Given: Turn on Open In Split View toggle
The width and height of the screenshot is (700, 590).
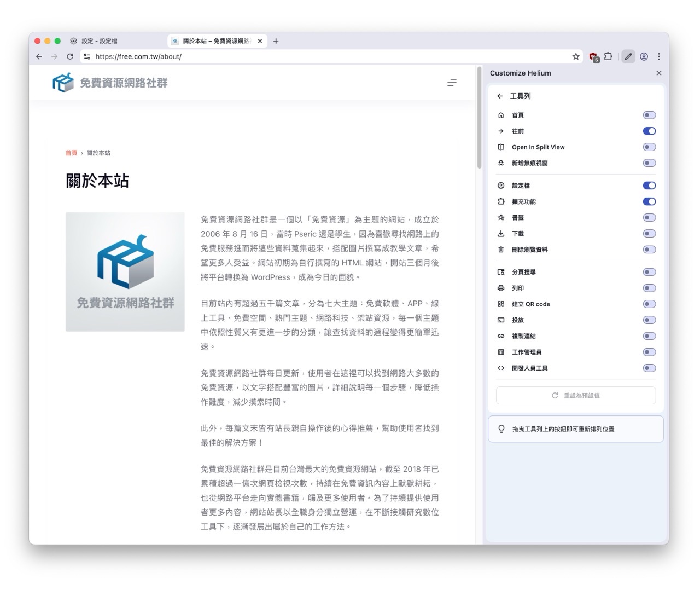Looking at the screenshot, I should point(649,147).
